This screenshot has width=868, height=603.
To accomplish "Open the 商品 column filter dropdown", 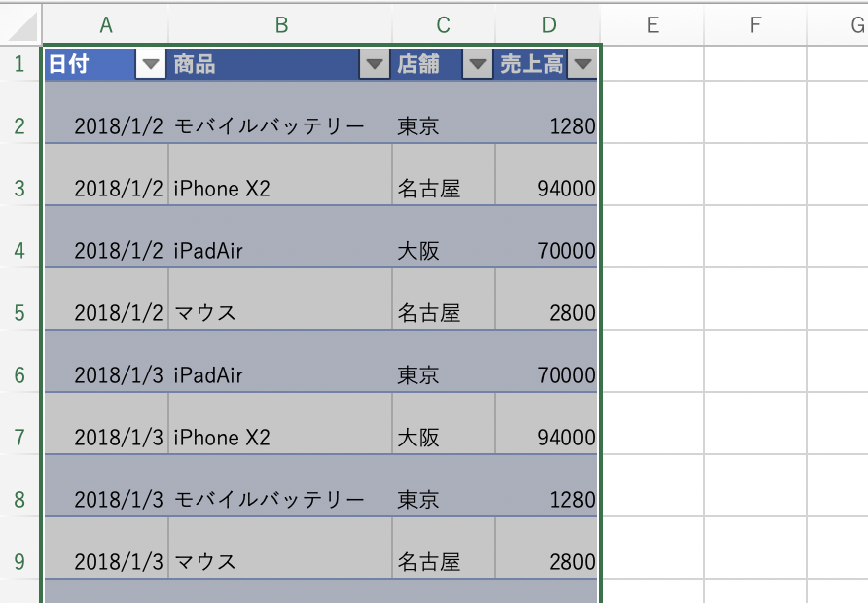I will tap(374, 65).
